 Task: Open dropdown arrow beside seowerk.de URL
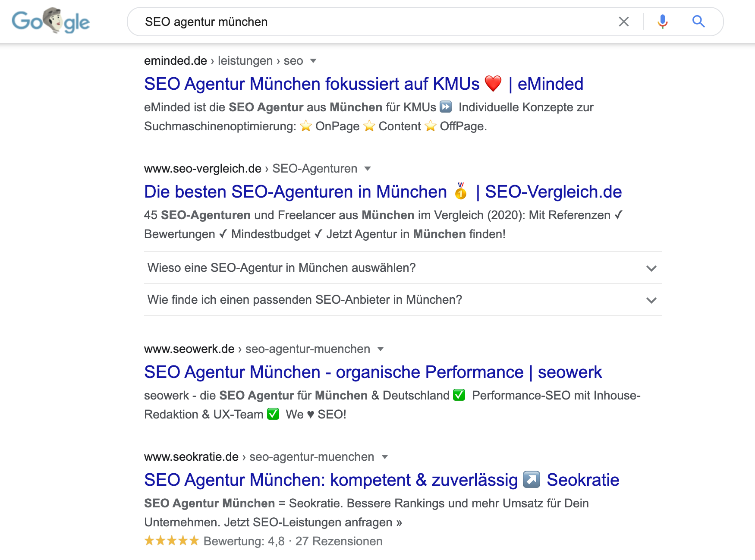click(381, 349)
